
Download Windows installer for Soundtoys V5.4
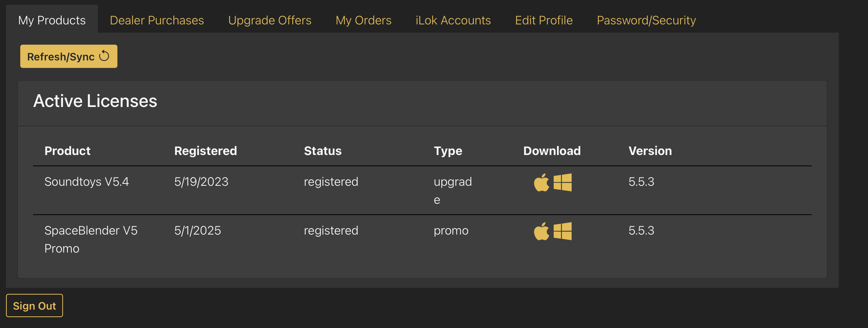(x=563, y=182)
